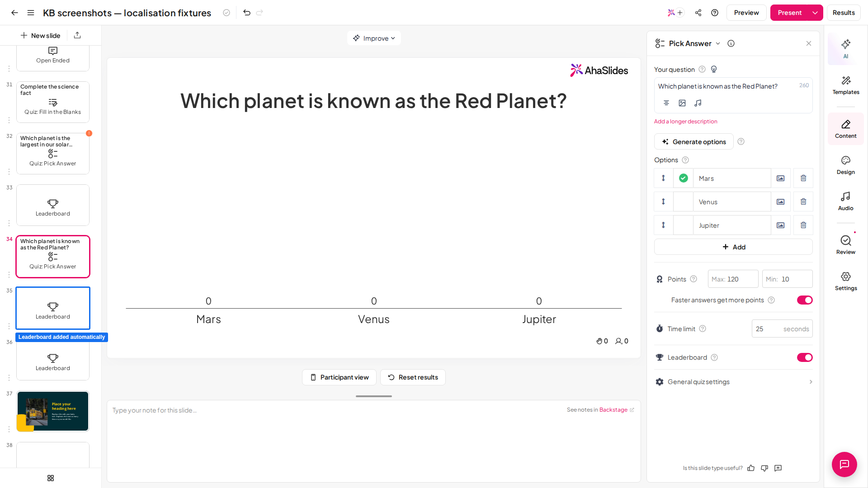Click Add to create another option
Viewport: 868px width, 488px height.
coord(733,247)
